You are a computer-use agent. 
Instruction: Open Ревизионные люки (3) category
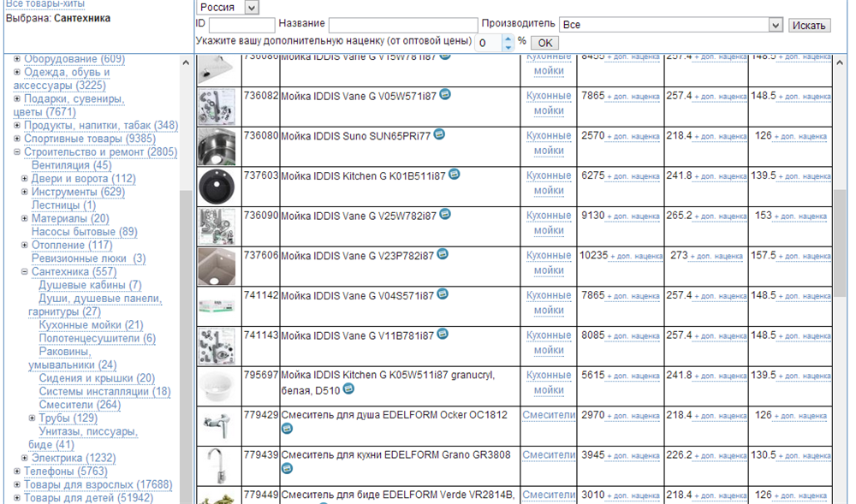pyautogui.click(x=88, y=258)
